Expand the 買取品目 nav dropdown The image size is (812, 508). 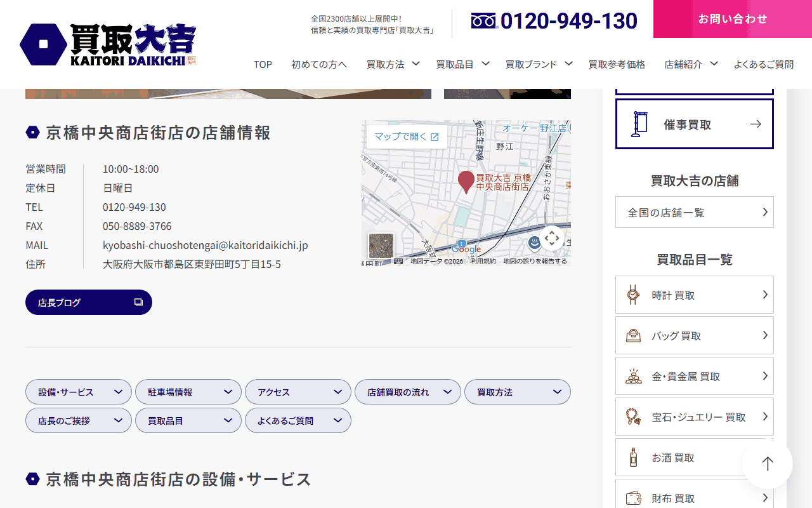pyautogui.click(x=485, y=63)
